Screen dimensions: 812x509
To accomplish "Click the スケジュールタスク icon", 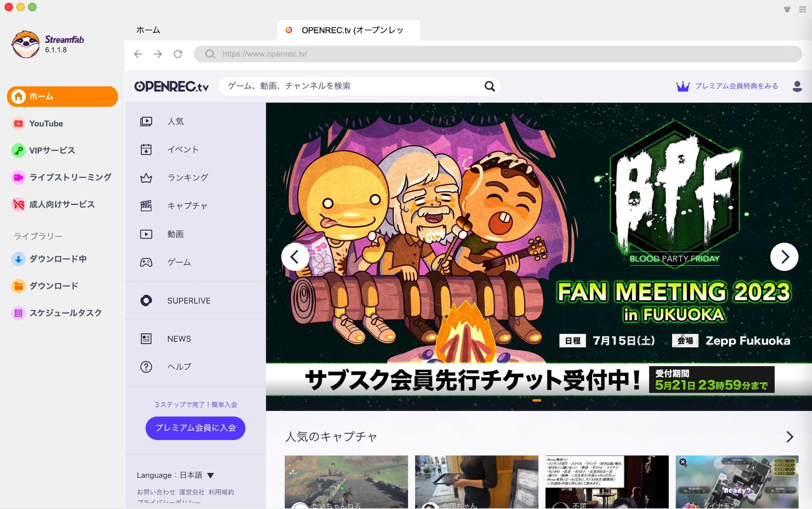I will pyautogui.click(x=18, y=313).
